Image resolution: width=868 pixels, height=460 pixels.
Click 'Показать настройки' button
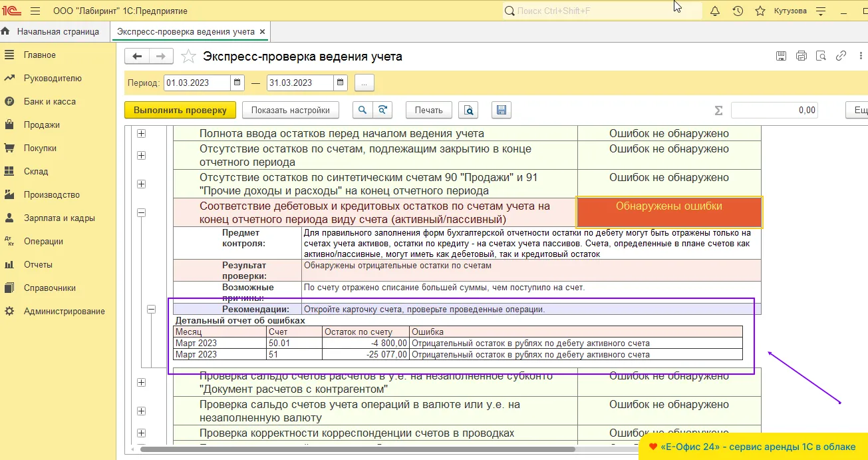[290, 110]
